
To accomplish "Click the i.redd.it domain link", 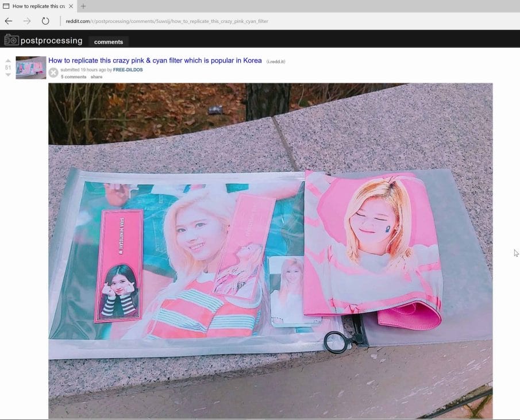I will click(275, 61).
